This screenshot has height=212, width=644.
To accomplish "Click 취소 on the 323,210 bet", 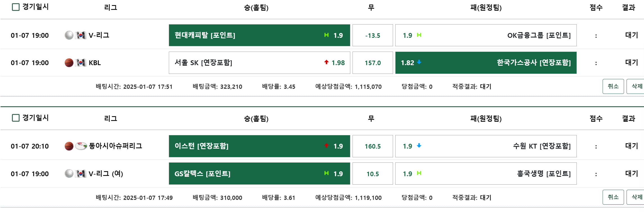I will coord(613,86).
